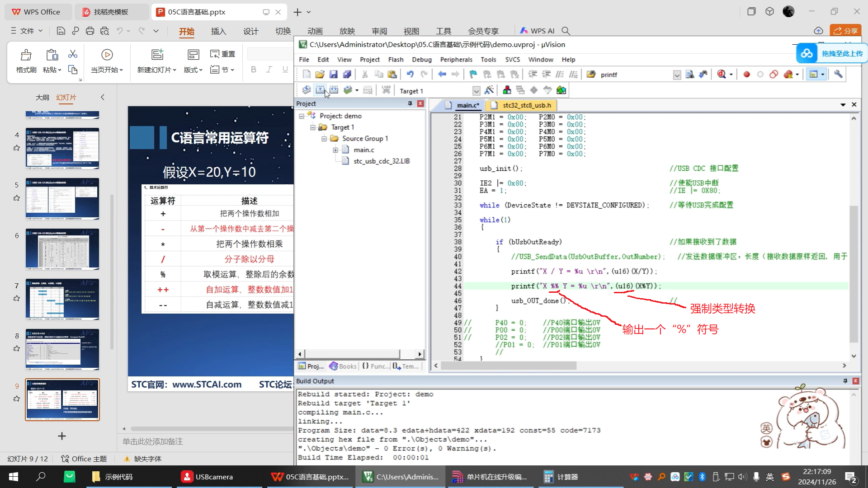Toggle pin on the Build Output panel

point(845,381)
